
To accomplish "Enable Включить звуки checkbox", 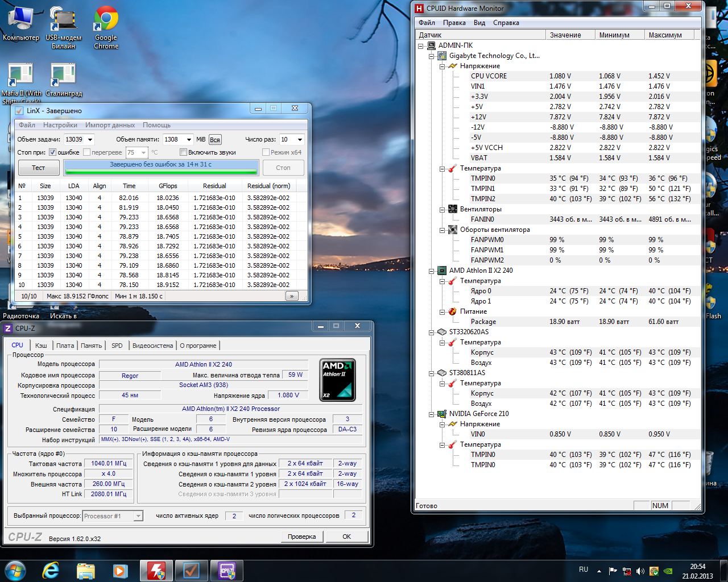I will [x=183, y=152].
